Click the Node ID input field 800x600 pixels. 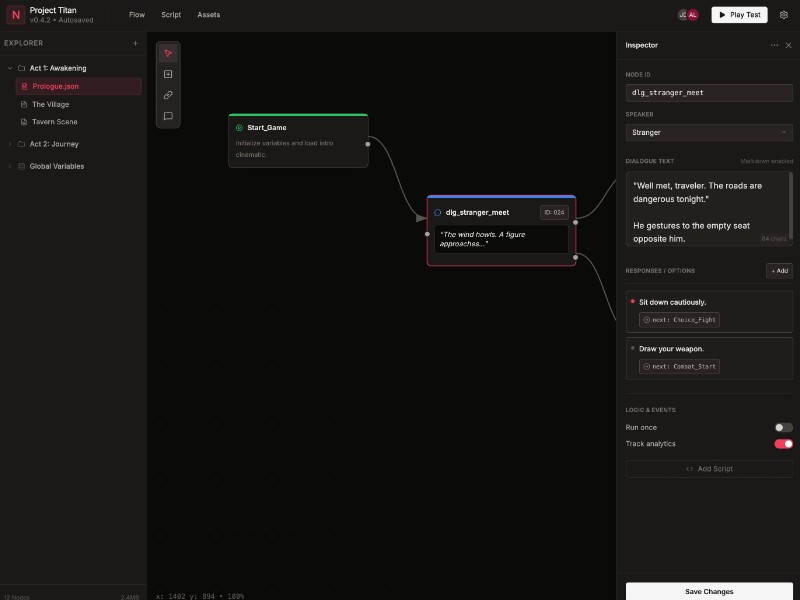pos(709,92)
